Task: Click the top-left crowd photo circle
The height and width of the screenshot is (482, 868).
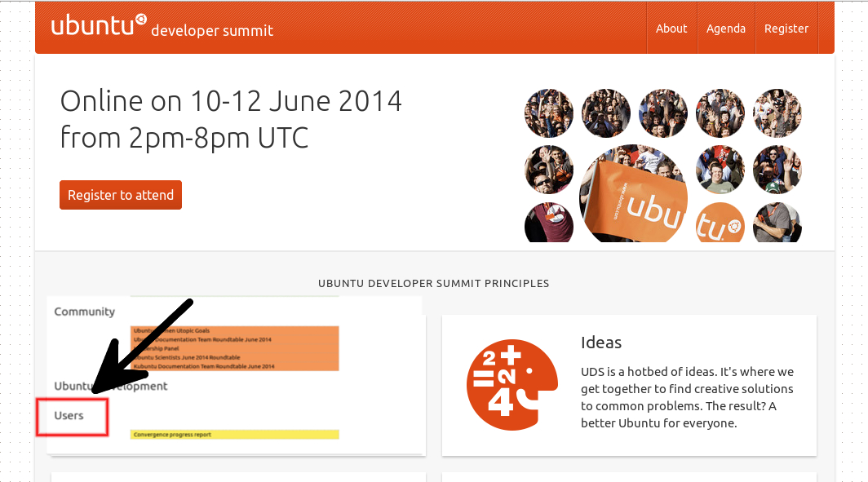Action: 549,113
